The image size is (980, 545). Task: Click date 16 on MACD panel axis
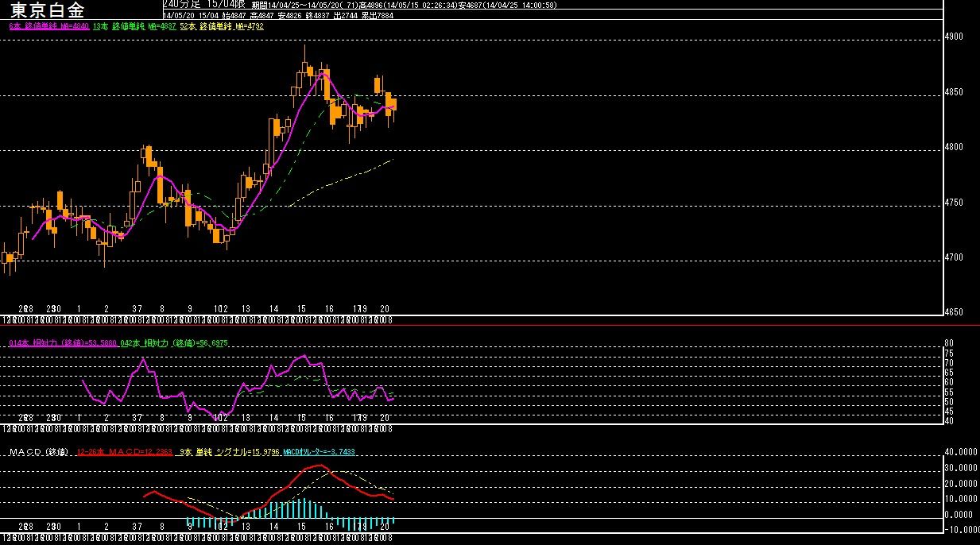click(329, 527)
